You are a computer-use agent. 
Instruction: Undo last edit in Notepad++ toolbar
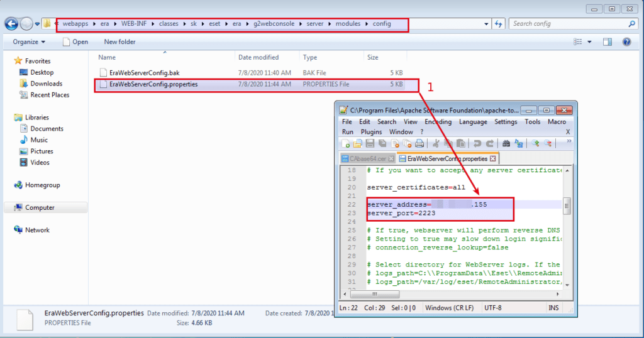pyautogui.click(x=477, y=144)
